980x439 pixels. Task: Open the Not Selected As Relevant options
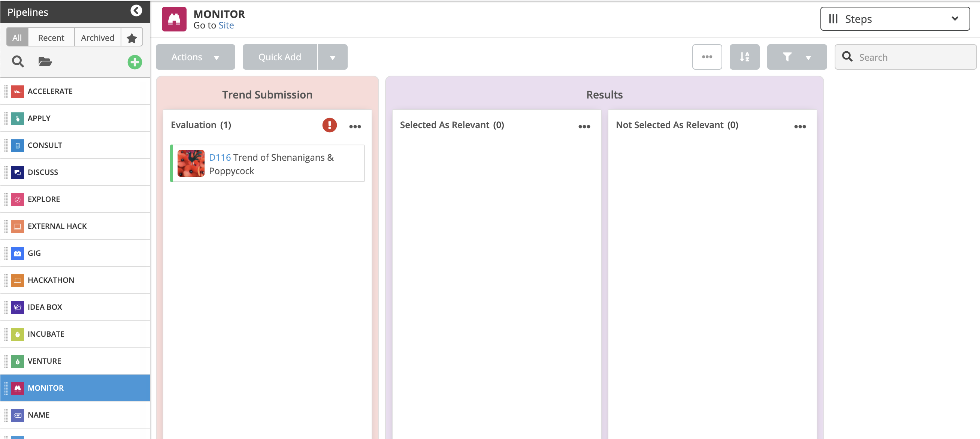(x=800, y=127)
